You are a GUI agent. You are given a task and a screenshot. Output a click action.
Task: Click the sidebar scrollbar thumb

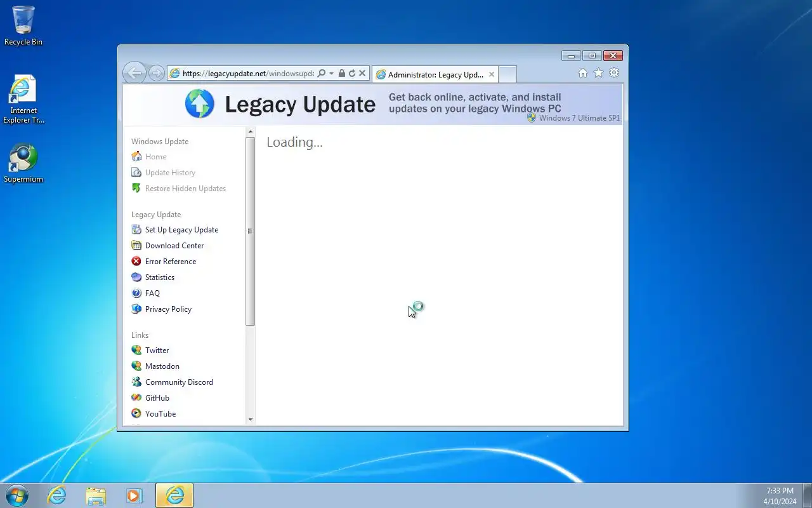pos(250,231)
